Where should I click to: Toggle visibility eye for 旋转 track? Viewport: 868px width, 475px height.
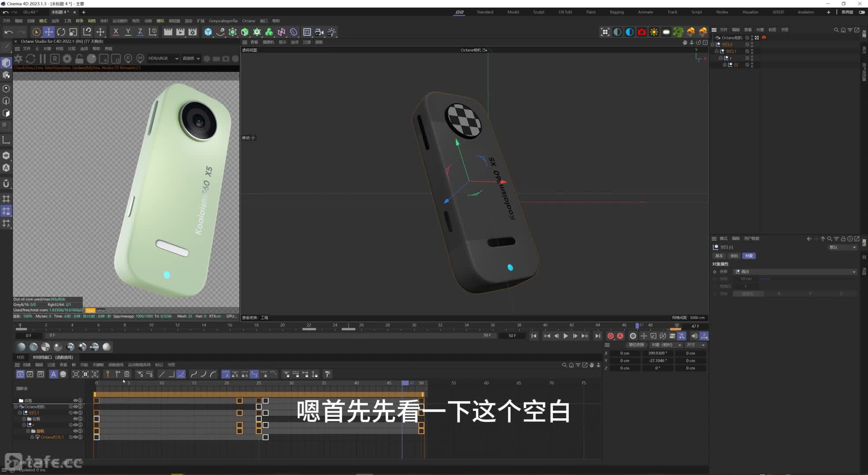pos(75,431)
